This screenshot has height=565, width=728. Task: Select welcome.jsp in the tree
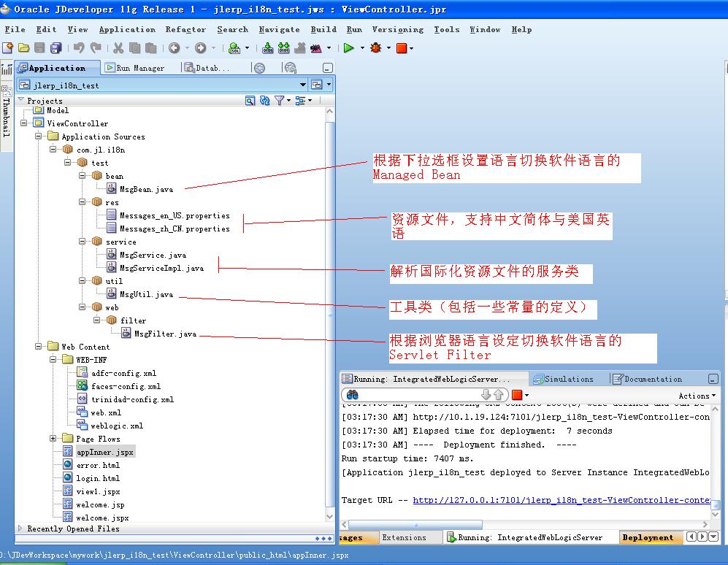click(100, 504)
